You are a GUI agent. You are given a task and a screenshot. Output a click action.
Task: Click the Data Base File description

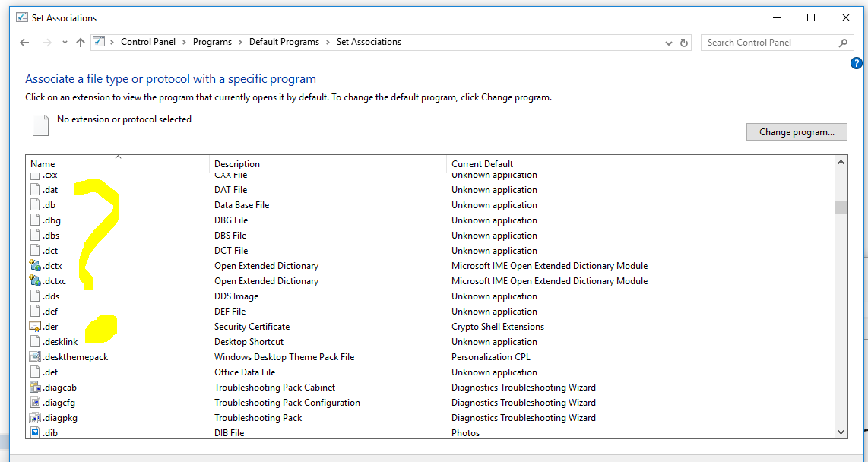tap(242, 204)
